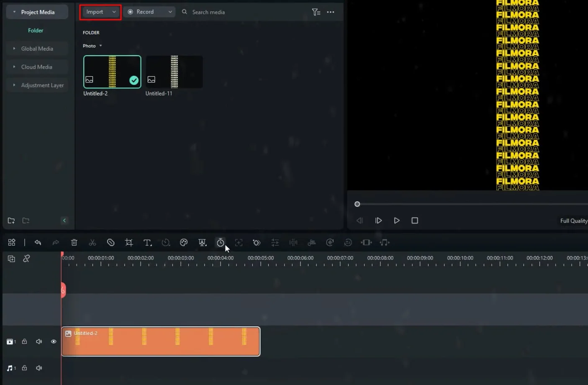Screen dimensions: 588x385
Task: Click the green screen easel icon
Action: pos(202,242)
